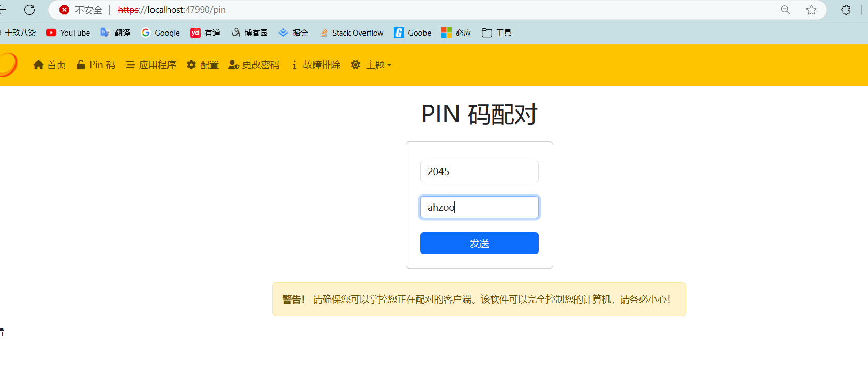Click the Sunshine logo icon
This screenshot has height=378, width=868.
8,65
